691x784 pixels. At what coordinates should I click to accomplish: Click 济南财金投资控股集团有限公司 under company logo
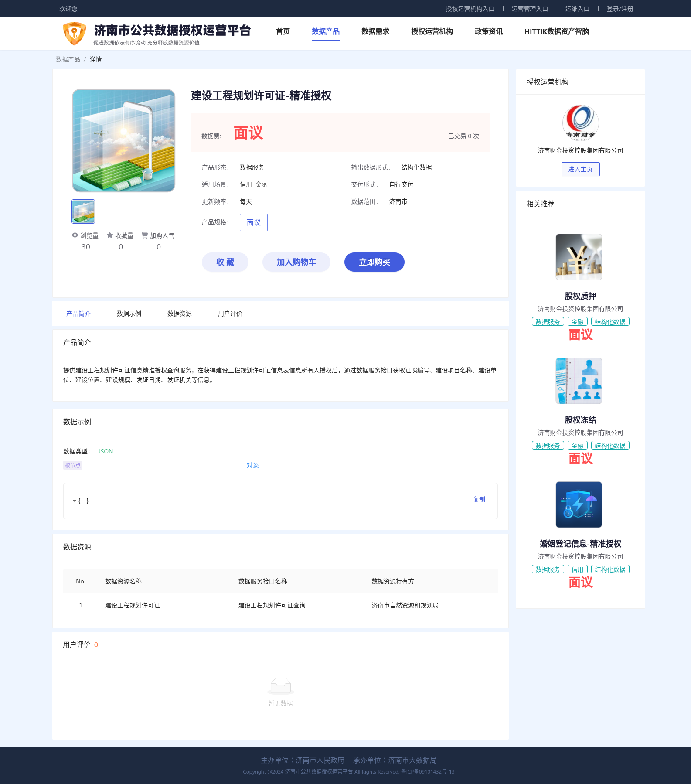coord(580,150)
